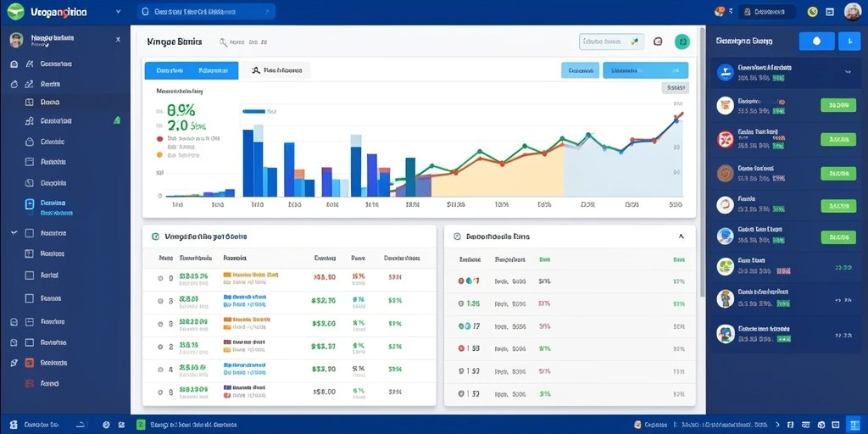Viewport: 868px width, 434px height.
Task: Click the green bird logo in the top-left corner
Action: click(x=15, y=11)
